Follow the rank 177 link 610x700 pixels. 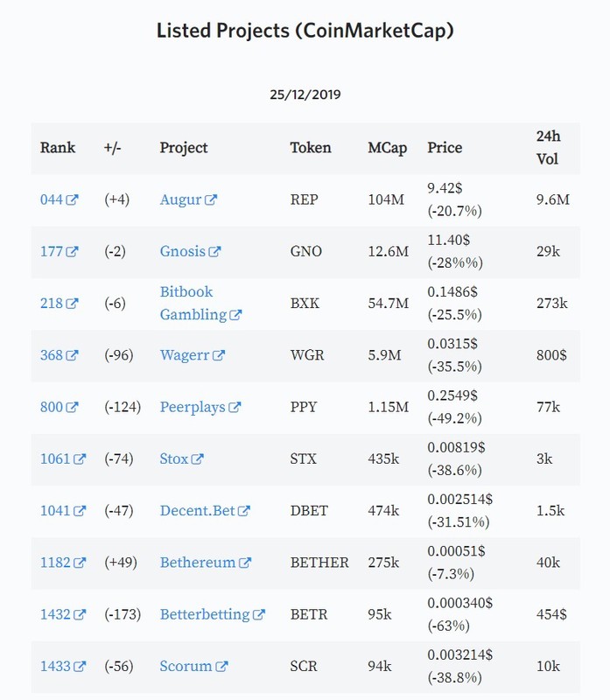click(x=59, y=251)
